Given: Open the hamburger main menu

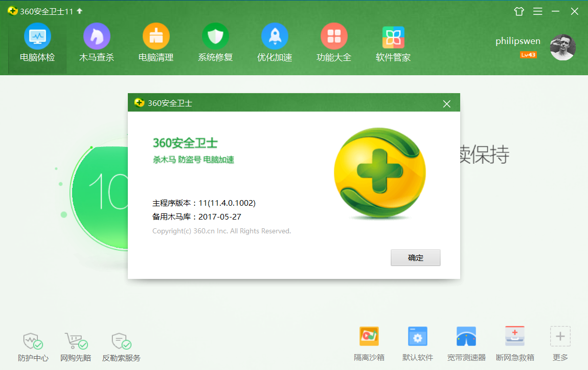Looking at the screenshot, I should pos(537,10).
